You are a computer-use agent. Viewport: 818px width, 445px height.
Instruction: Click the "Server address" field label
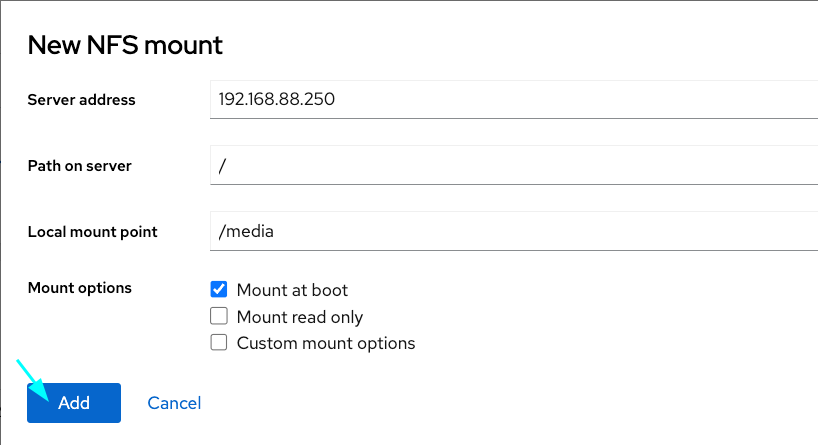pyautogui.click(x=81, y=100)
